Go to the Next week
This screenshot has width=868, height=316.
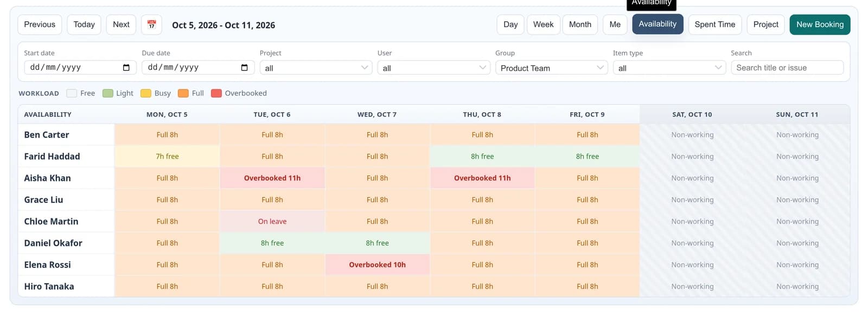tap(121, 24)
